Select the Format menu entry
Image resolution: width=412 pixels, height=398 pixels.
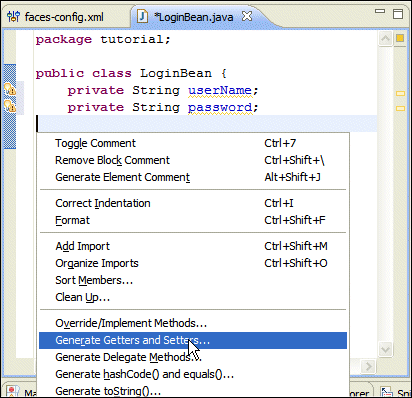click(193, 220)
